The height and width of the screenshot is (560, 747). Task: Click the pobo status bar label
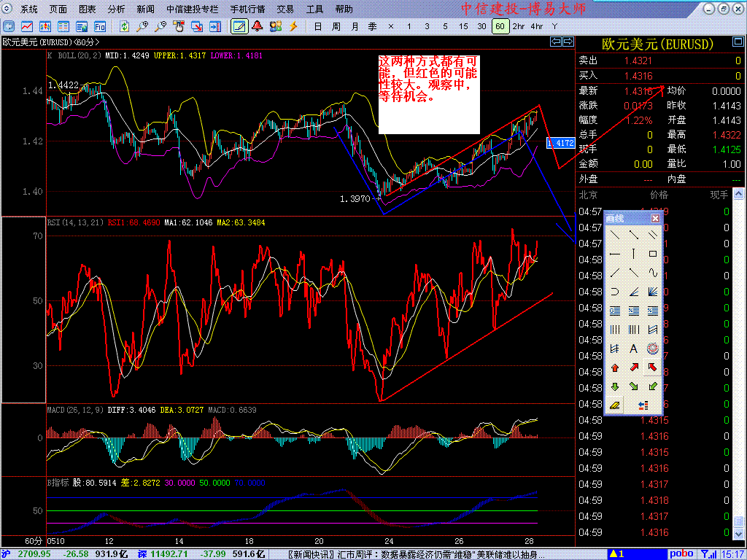[x=682, y=554]
